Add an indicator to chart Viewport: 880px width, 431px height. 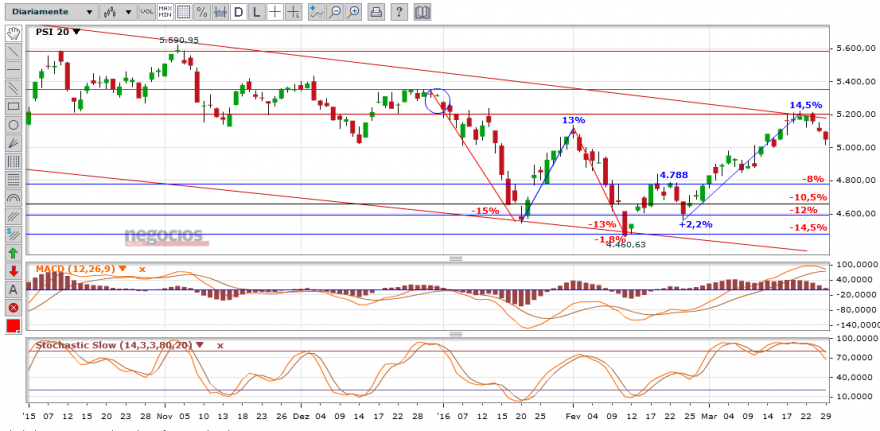317,11
